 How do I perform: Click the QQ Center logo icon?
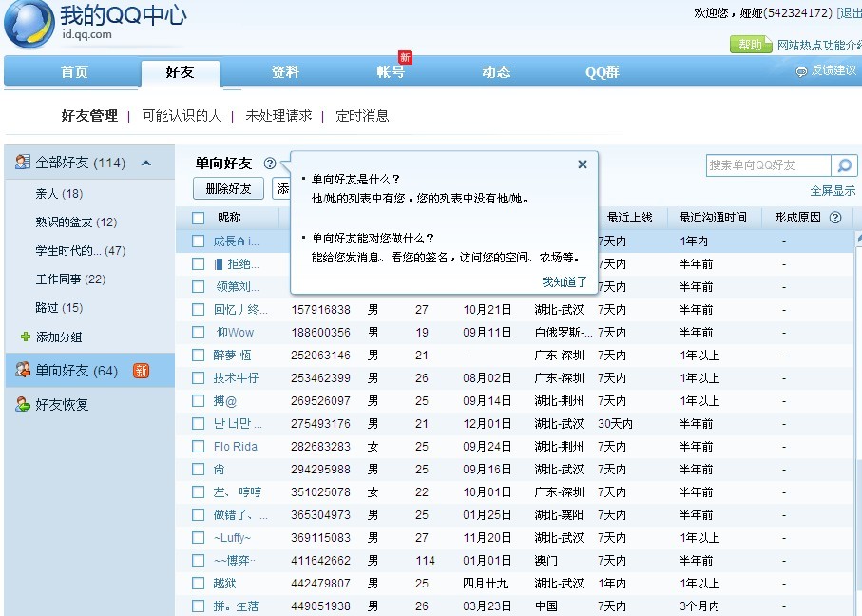(x=29, y=23)
